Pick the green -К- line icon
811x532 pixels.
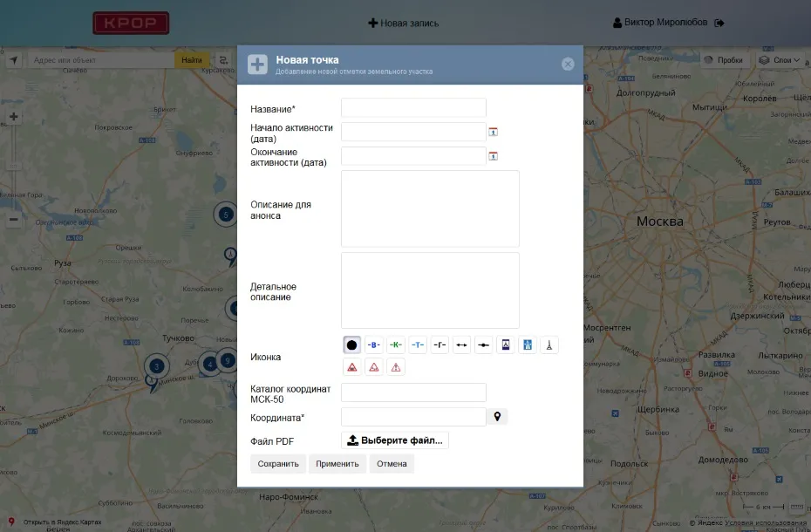pos(396,345)
